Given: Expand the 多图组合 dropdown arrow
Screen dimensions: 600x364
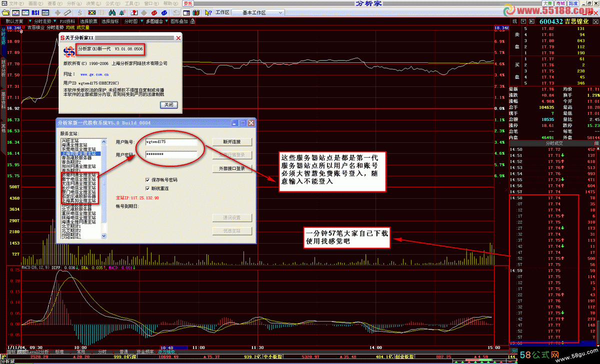Looking at the screenshot, I should [x=166, y=21].
